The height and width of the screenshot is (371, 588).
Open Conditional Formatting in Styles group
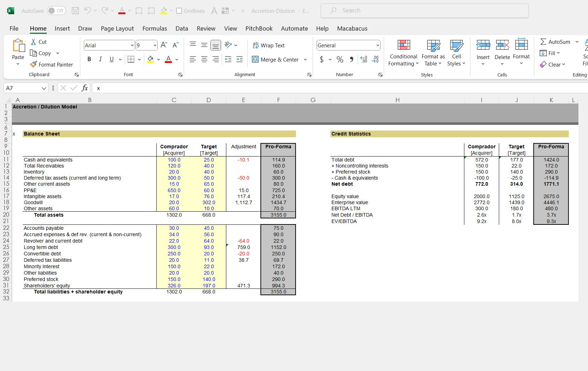point(403,53)
